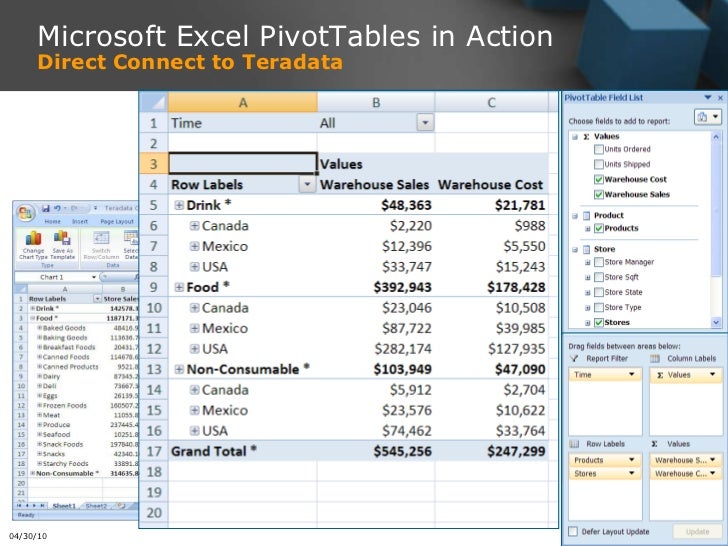Open the Insert ribbon tab

[x=80, y=221]
